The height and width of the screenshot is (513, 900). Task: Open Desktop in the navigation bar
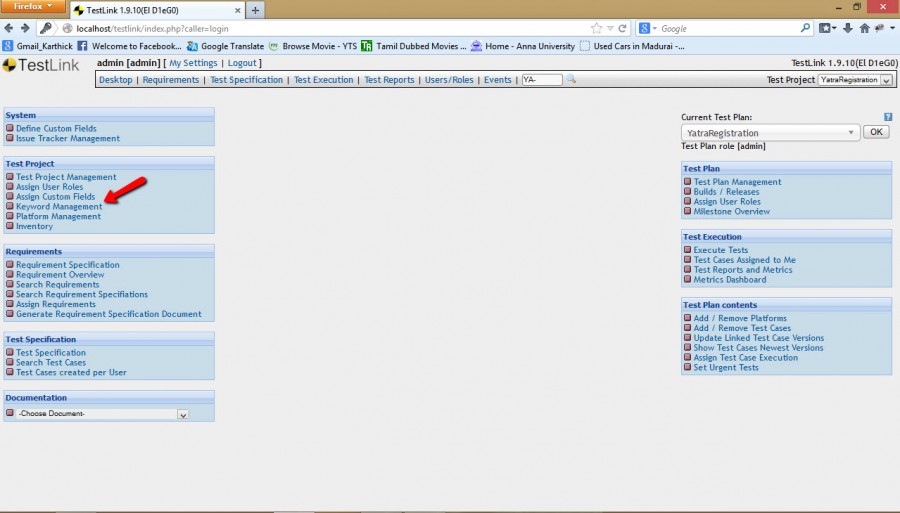pos(115,80)
